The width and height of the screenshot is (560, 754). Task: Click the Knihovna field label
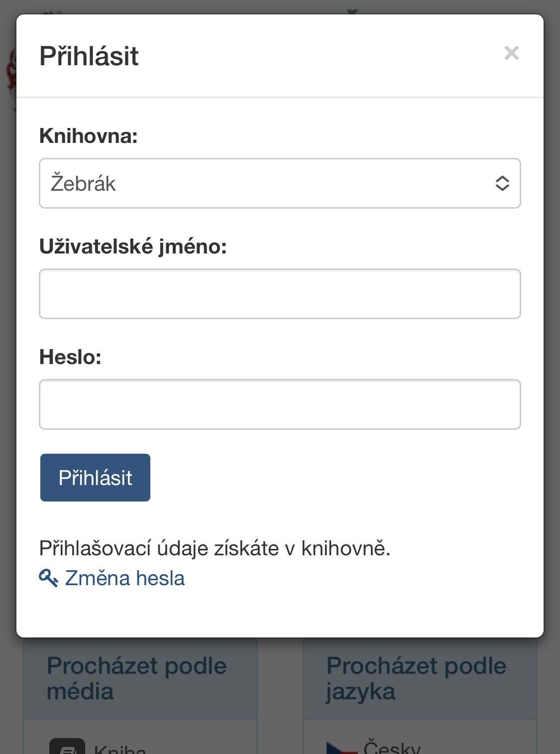89,136
